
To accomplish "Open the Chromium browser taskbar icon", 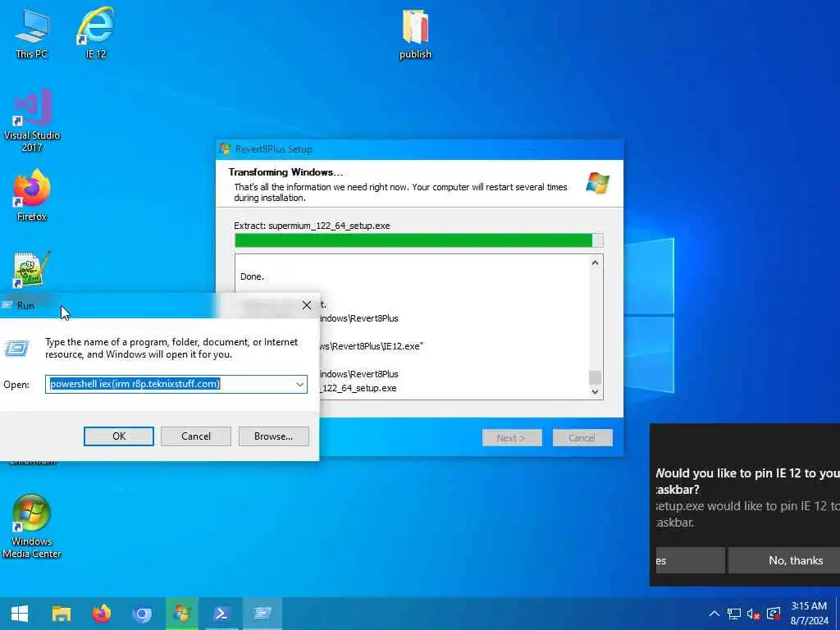I will coord(141,614).
